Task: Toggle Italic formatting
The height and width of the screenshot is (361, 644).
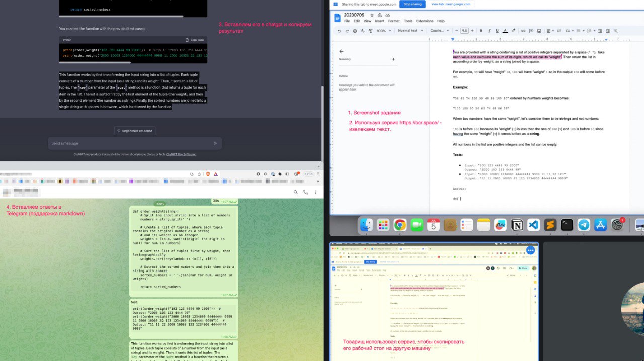Action: 489,31
